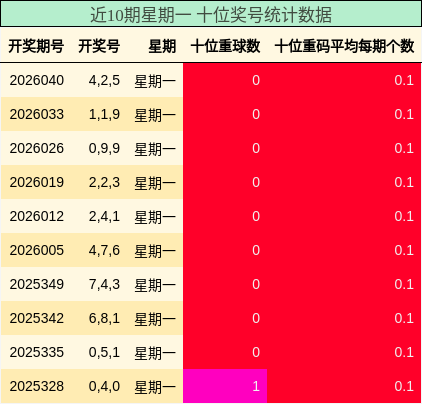This screenshot has height=404, width=422.
Task: Click the table title 近10期星期一 十位奖号统计数据
Action: click(211, 15)
